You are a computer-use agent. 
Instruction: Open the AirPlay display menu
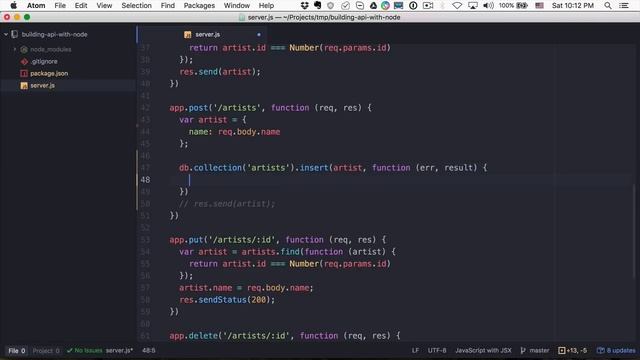[x=473, y=6]
